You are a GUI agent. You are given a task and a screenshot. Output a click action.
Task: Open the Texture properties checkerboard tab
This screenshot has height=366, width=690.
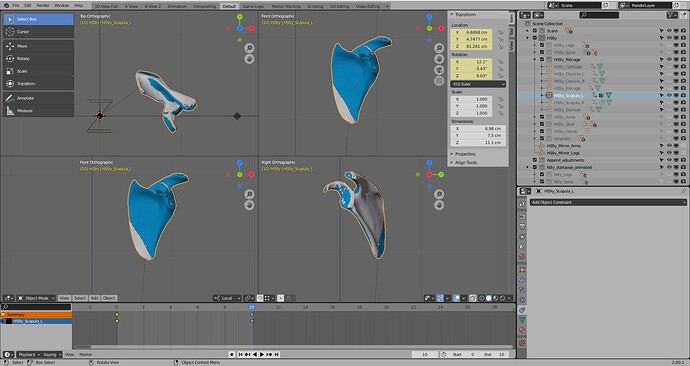[522, 342]
